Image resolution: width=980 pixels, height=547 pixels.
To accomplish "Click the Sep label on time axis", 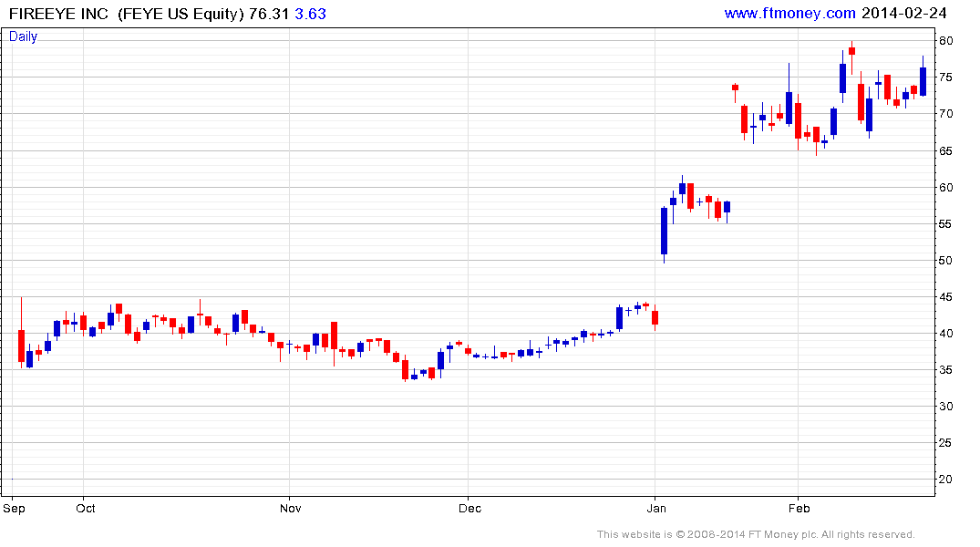I will pyautogui.click(x=14, y=508).
